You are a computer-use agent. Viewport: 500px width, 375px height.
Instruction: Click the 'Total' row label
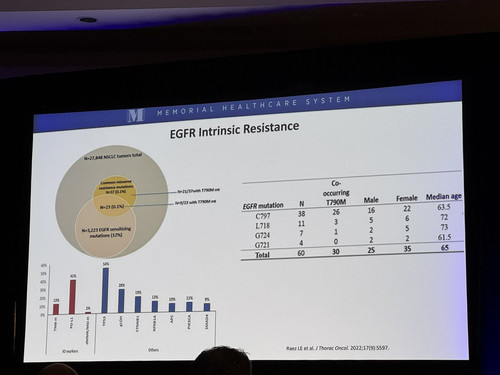(x=262, y=255)
